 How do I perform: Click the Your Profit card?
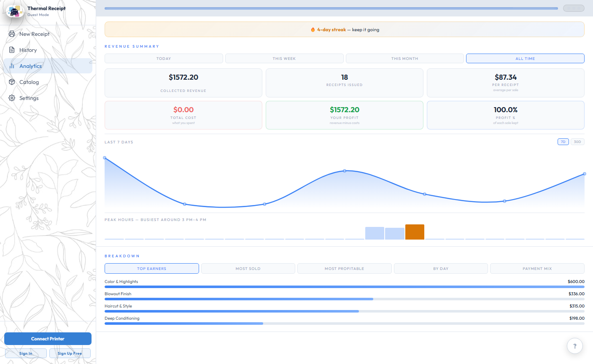(x=345, y=115)
